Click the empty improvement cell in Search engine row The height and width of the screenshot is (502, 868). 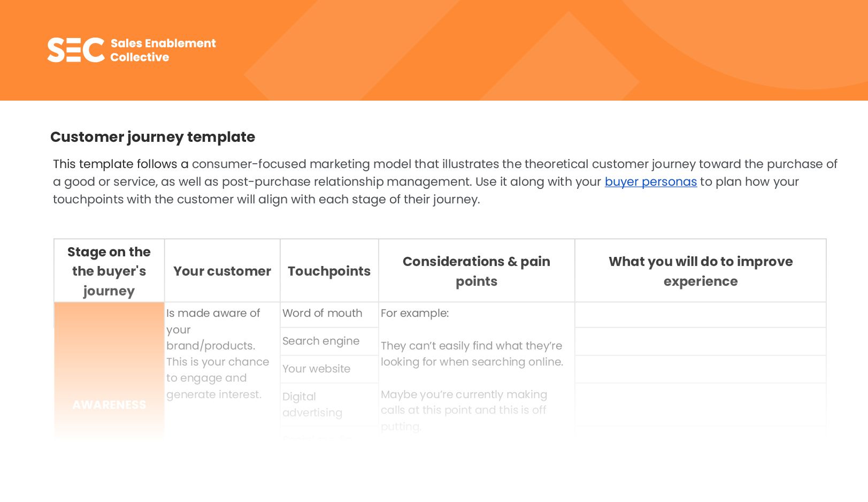click(700, 341)
